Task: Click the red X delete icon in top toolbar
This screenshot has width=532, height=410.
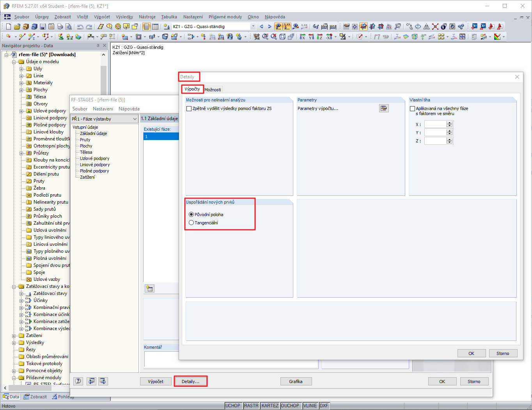Action: pyautogui.click(x=435, y=27)
